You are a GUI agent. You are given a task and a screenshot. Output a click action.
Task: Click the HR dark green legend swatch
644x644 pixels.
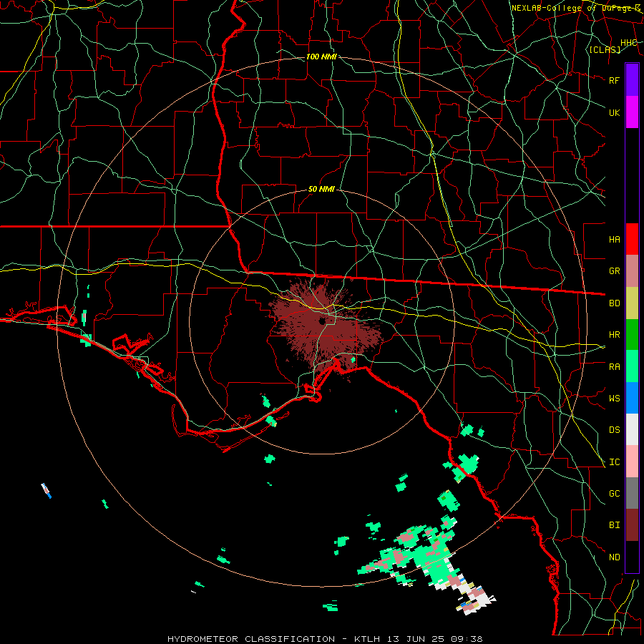click(x=632, y=334)
